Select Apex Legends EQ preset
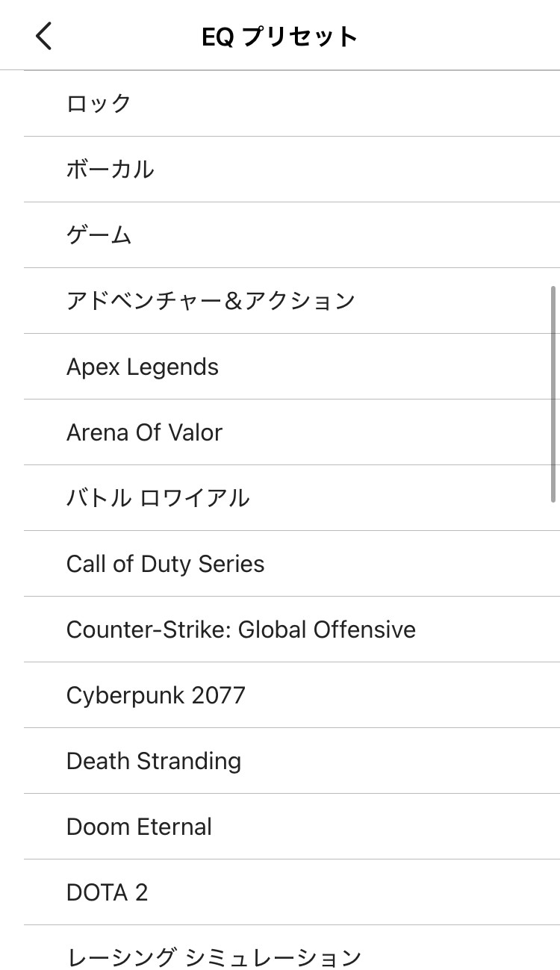 pyautogui.click(x=143, y=367)
